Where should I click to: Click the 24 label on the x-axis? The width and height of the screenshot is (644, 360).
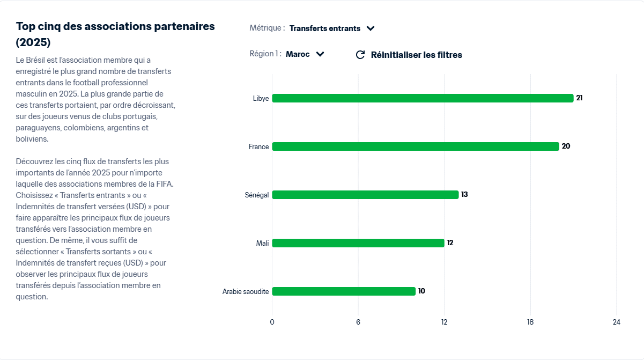click(616, 322)
